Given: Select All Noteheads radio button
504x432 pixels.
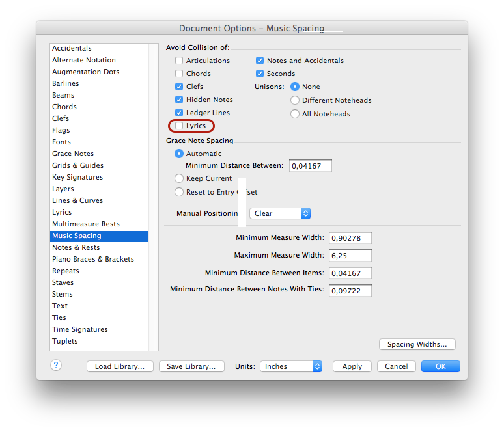Looking at the screenshot, I should click(x=295, y=114).
